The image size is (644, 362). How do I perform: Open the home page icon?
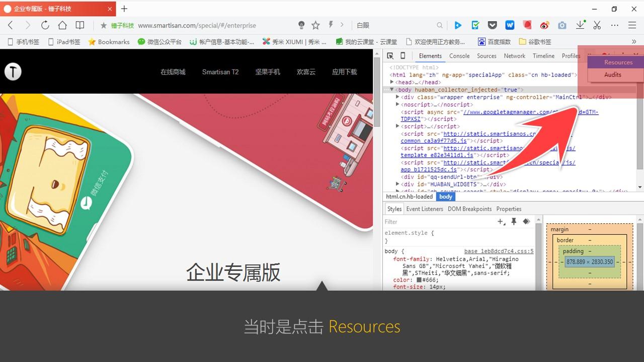click(62, 25)
